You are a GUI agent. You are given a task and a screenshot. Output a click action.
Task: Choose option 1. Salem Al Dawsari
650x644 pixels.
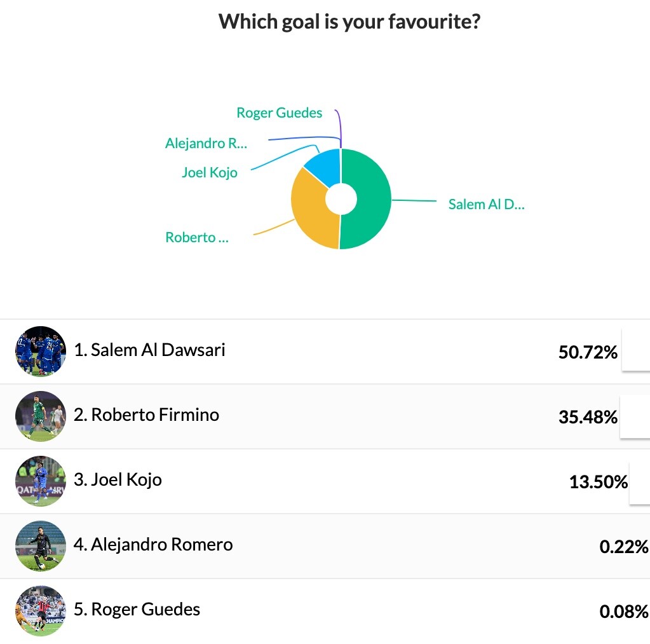(x=325, y=351)
